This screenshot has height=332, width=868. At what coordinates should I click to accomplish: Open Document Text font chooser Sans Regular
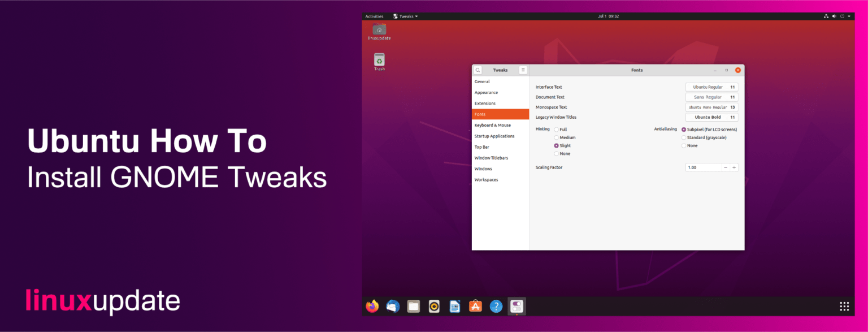712,97
